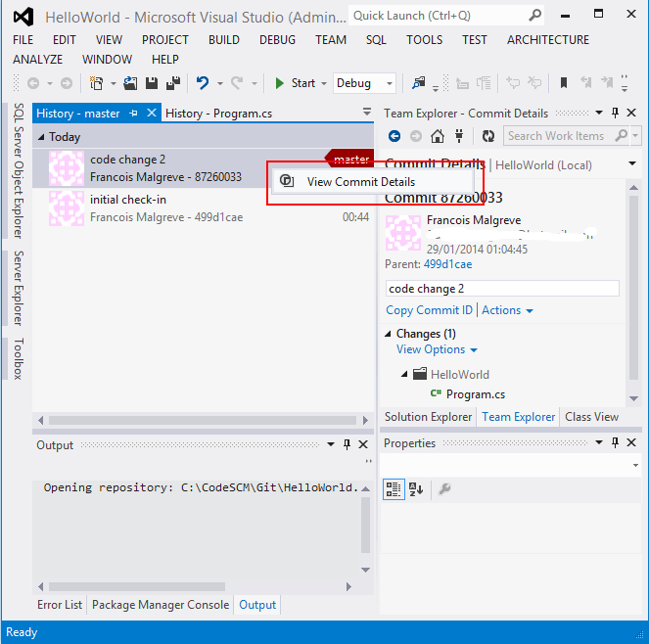
Task: Open the View Options dropdown
Action: tap(437, 349)
